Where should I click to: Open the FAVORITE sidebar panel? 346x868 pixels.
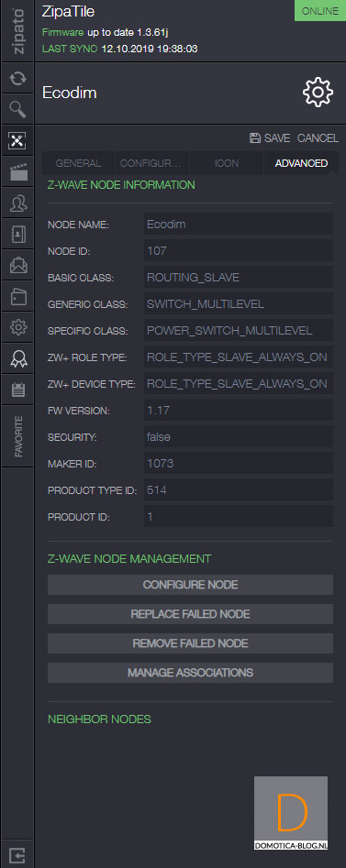click(19, 436)
